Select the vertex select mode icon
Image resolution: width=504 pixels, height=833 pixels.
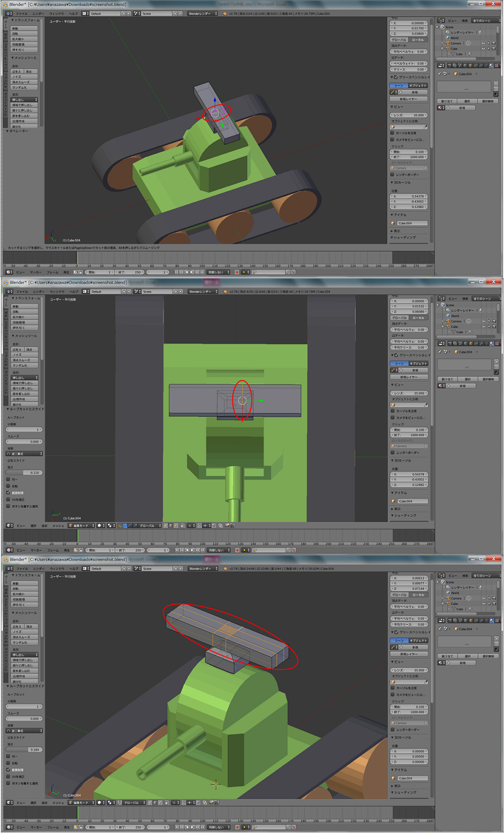tap(165, 526)
